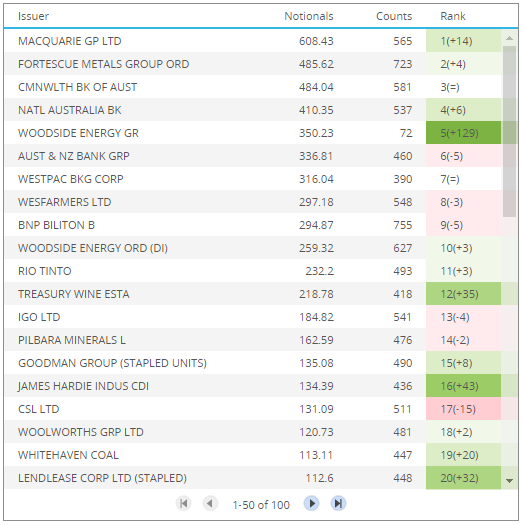Click rank cell 5(+129)

[x=463, y=133]
